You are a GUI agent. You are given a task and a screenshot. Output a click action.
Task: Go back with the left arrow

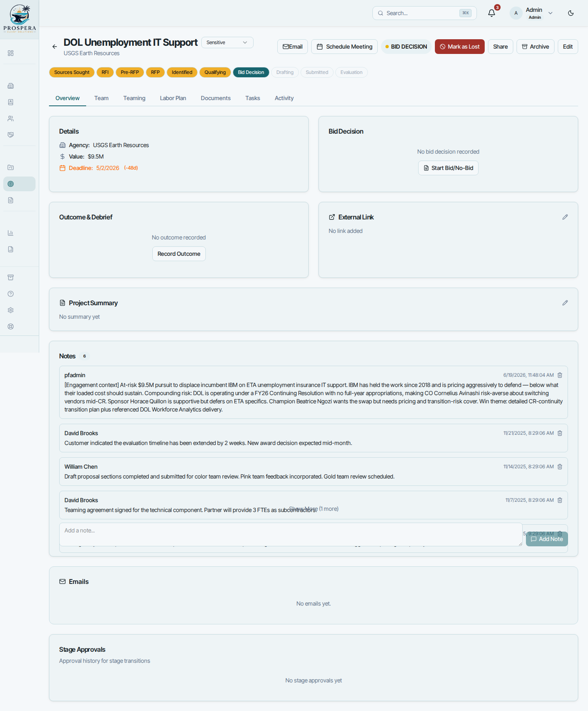point(55,47)
